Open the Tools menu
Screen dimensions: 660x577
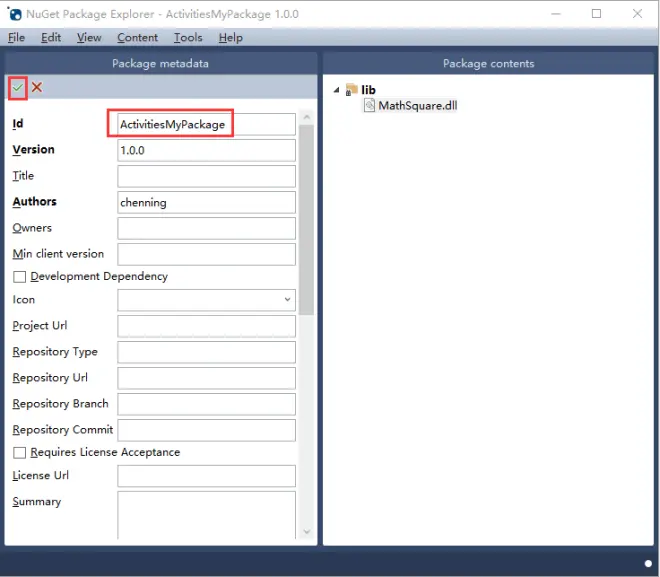[188, 37]
